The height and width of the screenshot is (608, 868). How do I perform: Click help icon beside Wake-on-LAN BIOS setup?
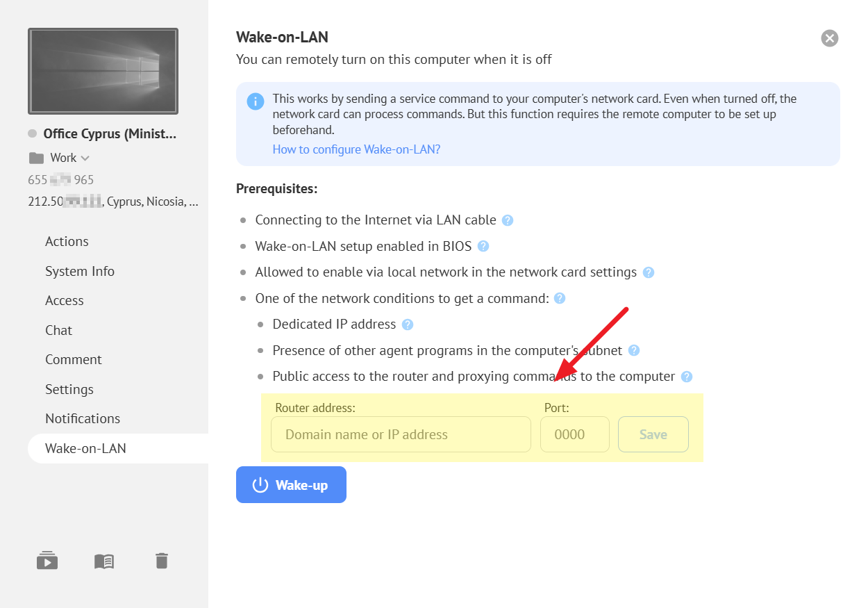pos(483,246)
